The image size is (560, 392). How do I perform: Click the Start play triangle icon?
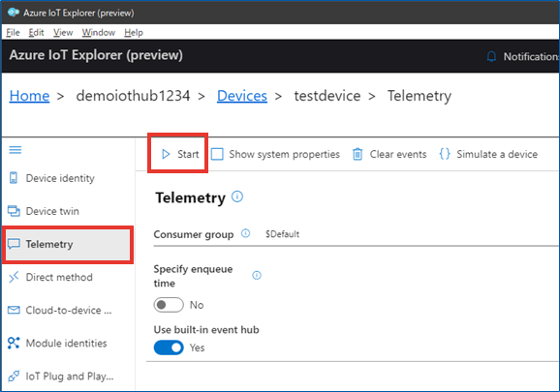point(166,154)
